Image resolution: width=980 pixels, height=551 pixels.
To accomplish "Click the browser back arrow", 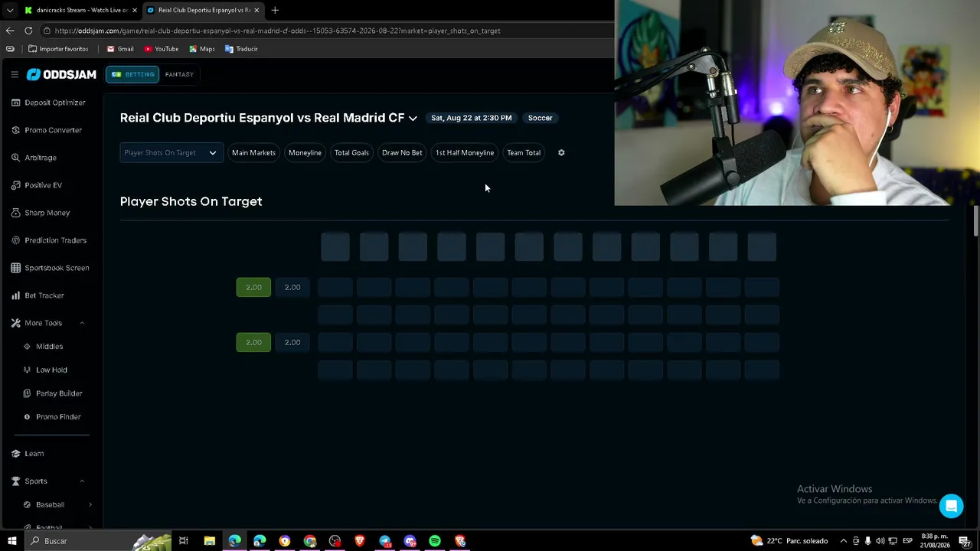I will (x=10, y=31).
